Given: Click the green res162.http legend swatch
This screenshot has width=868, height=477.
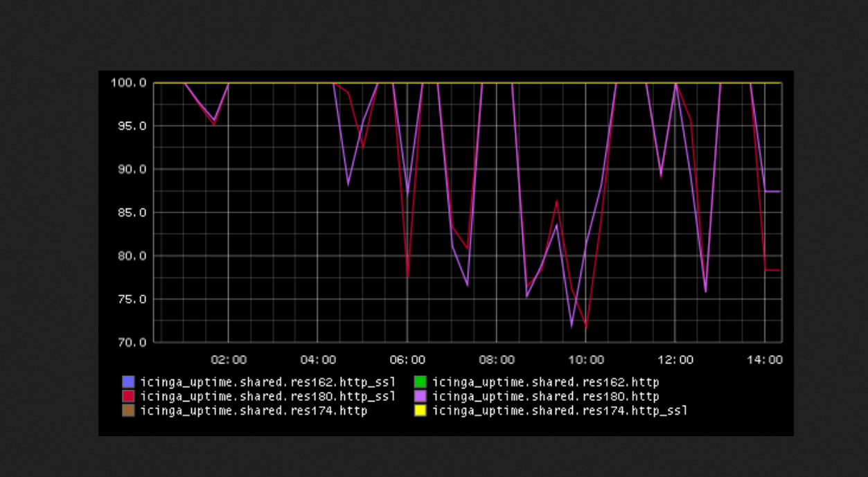Looking at the screenshot, I should point(420,381).
